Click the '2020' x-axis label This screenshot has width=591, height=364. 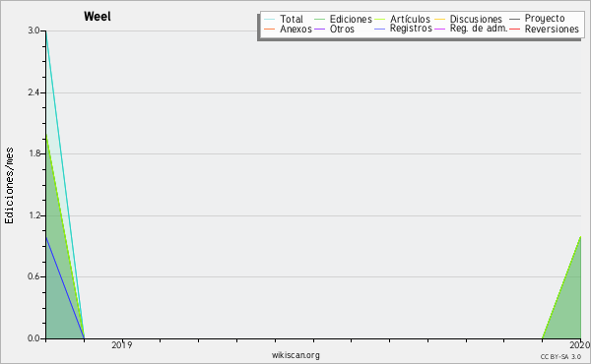580,345
